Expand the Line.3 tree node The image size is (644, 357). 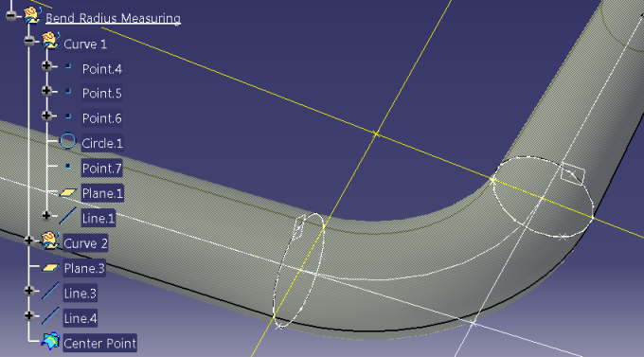[x=28, y=291]
